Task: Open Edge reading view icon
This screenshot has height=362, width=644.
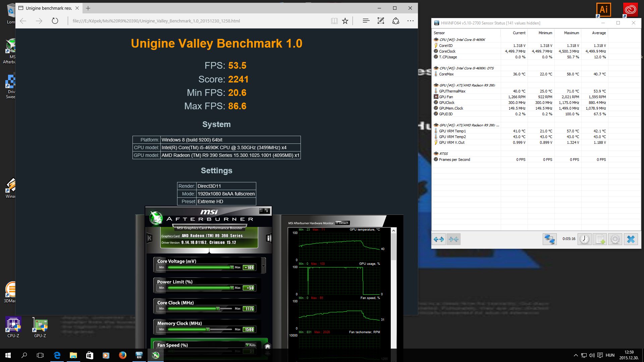Action: [334, 21]
